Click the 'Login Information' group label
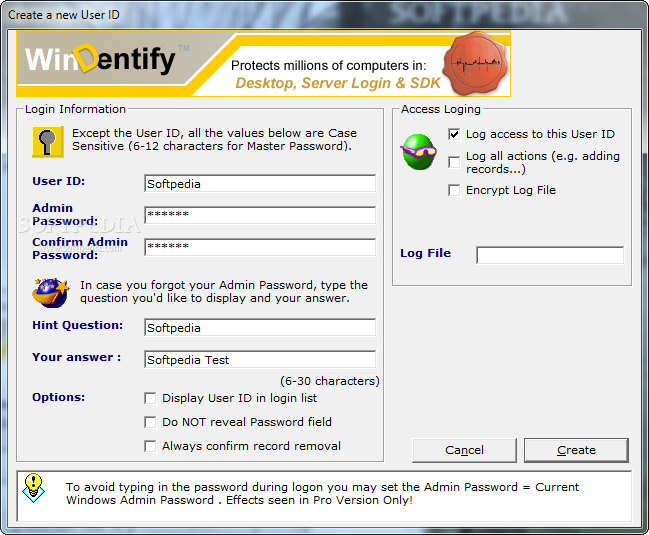The image size is (649, 535). click(x=75, y=109)
